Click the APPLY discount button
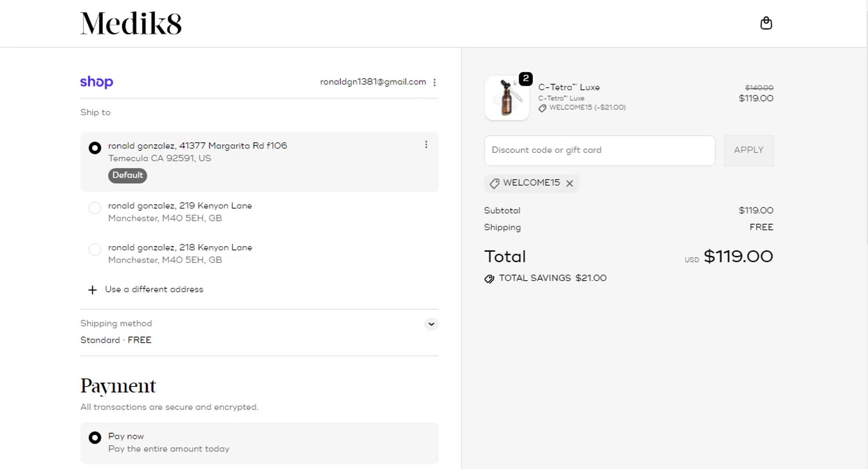Screen dimensions: 868x469 pos(749,151)
